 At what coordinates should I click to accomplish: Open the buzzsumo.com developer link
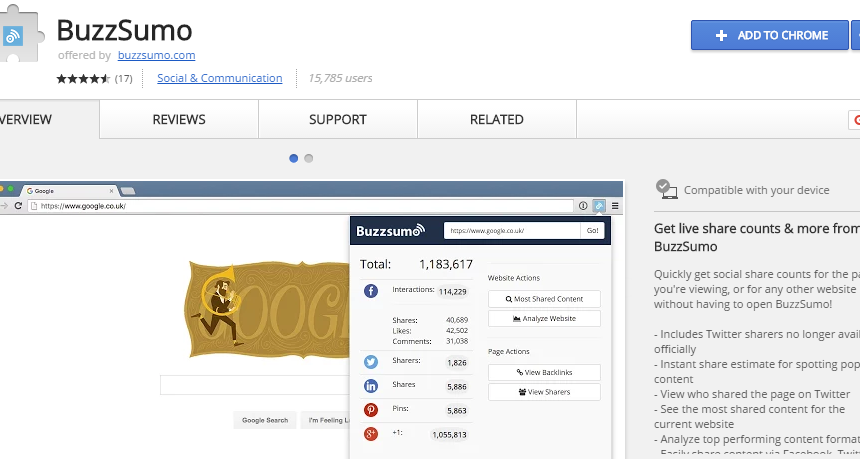pos(156,55)
